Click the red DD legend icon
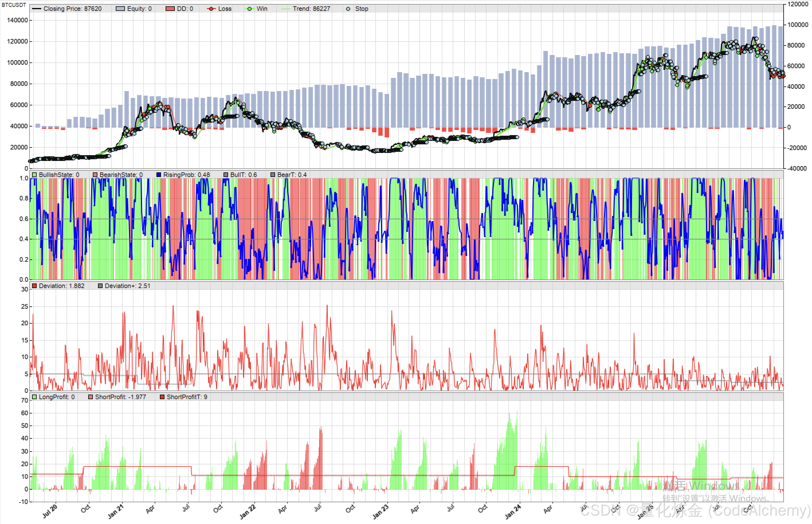Screen dimensions: 812x524 pyautogui.click(x=170, y=9)
